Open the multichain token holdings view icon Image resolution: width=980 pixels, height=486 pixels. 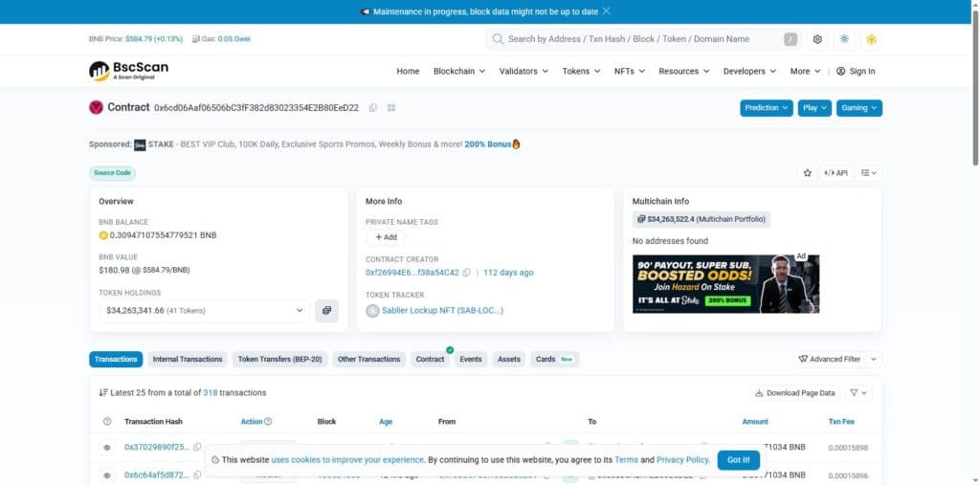click(x=327, y=311)
